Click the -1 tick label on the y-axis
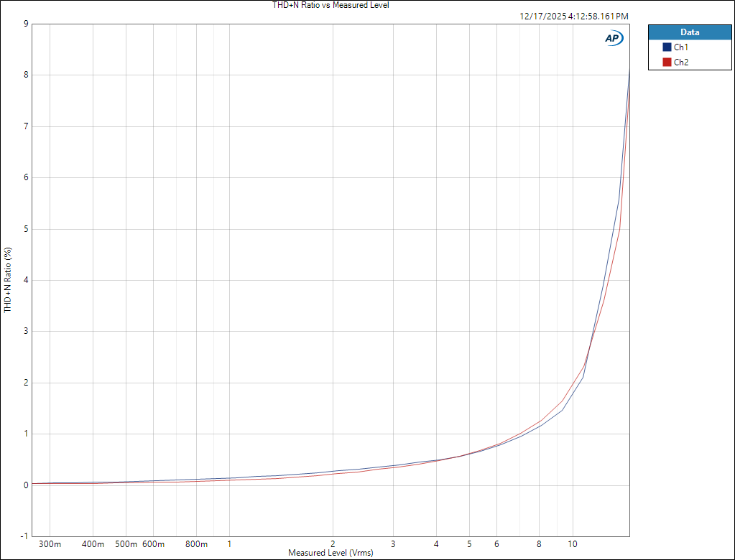Viewport: 735px width, 560px height. (x=24, y=536)
